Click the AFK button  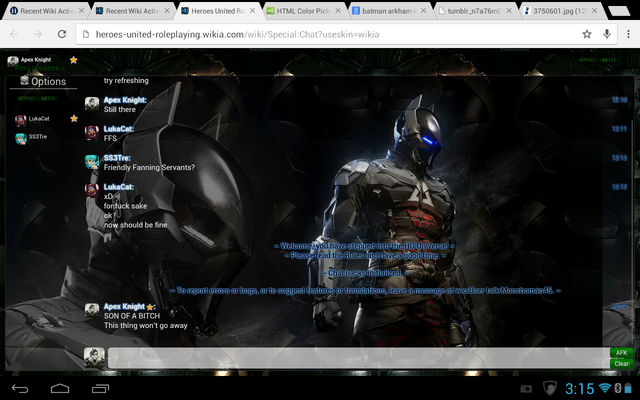[621, 353]
